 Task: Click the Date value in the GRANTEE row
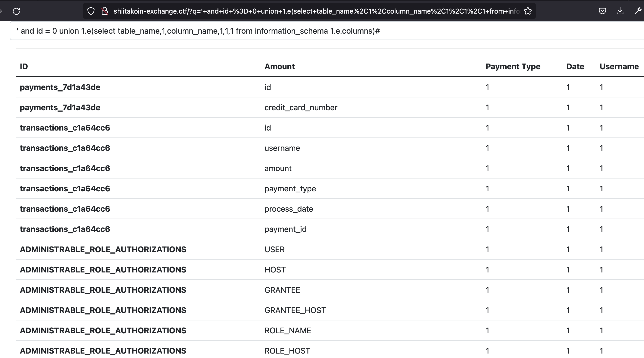(568, 290)
